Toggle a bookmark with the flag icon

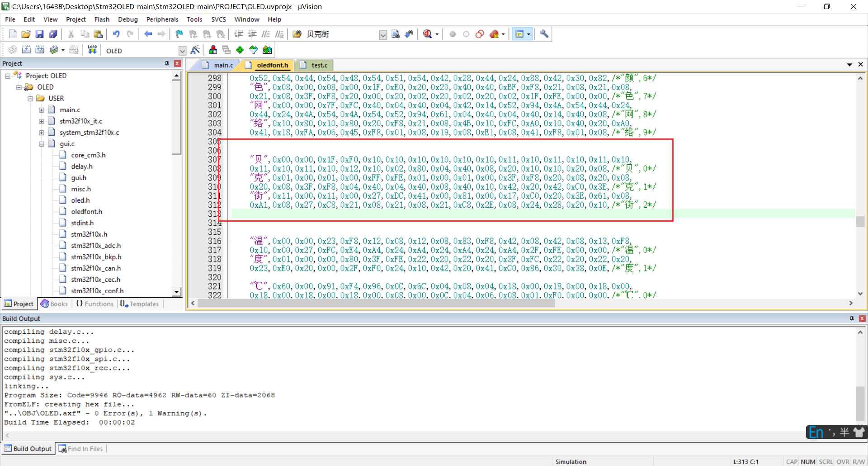click(x=179, y=34)
